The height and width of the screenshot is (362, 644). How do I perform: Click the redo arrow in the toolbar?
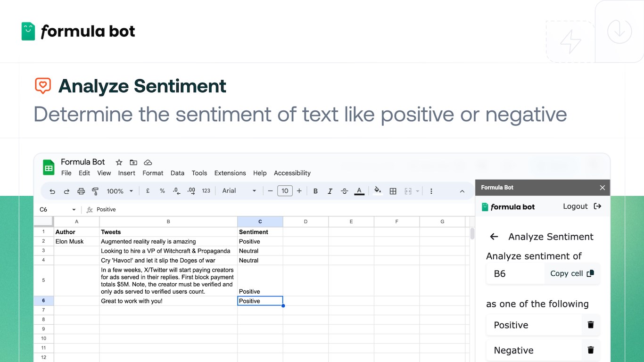(x=66, y=191)
